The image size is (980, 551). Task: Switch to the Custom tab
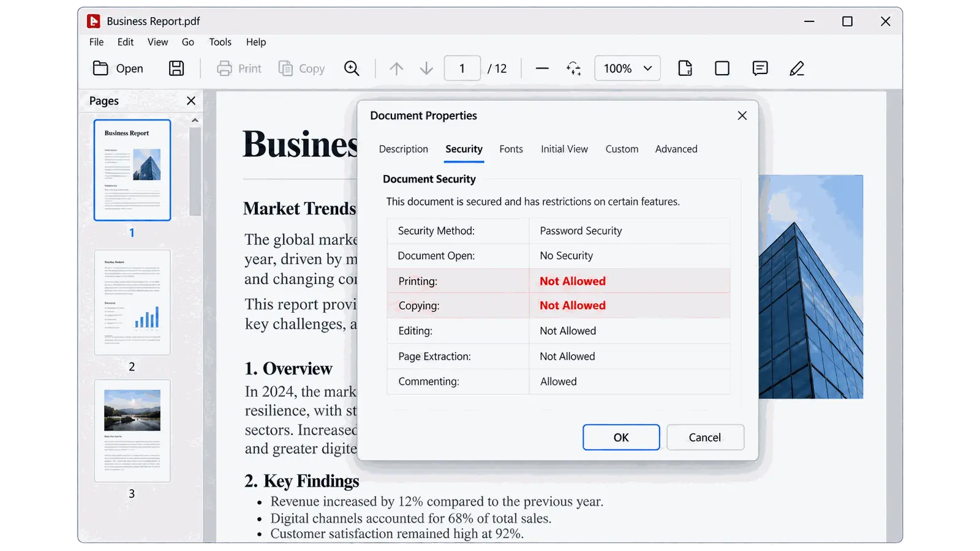click(622, 149)
